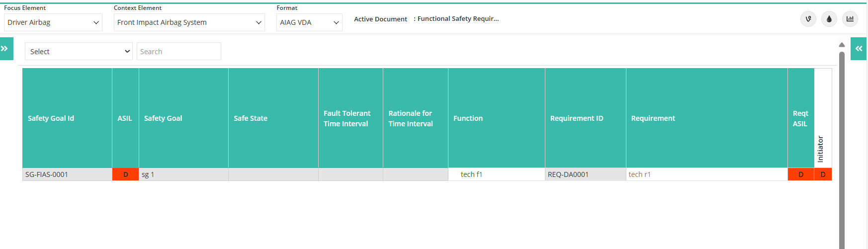Viewport: 868px width, 249px height.
Task: Expand the left side panel with the double-arrow
Action: coord(5,49)
